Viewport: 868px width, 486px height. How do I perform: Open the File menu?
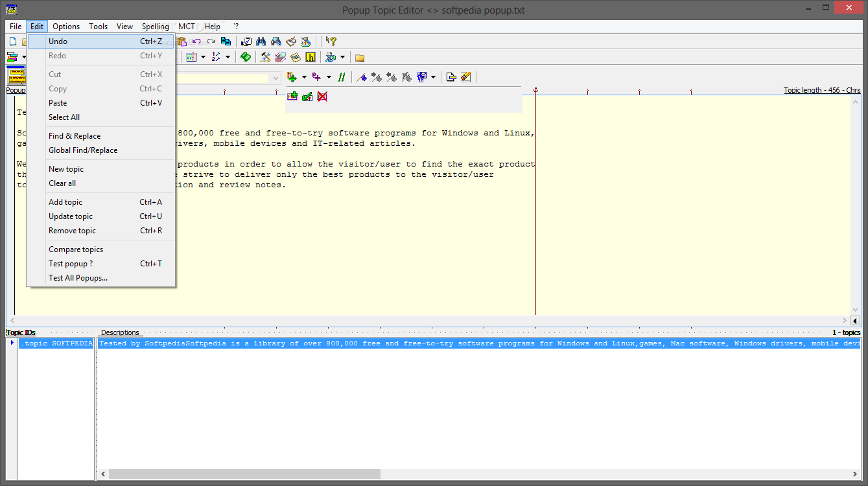(x=16, y=27)
